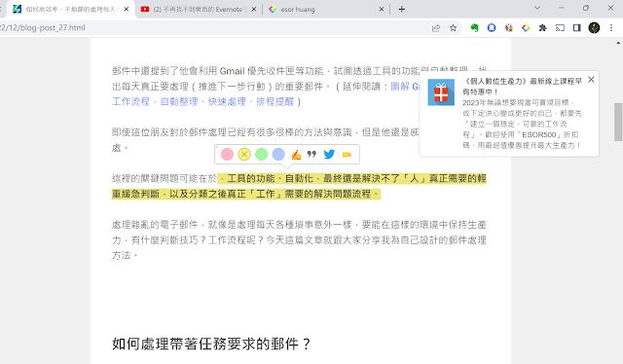Click the scrollbar up arrow

[618, 43]
